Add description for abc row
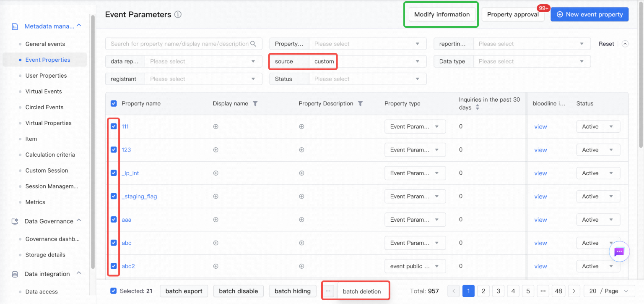This screenshot has width=644, height=304. point(301,243)
